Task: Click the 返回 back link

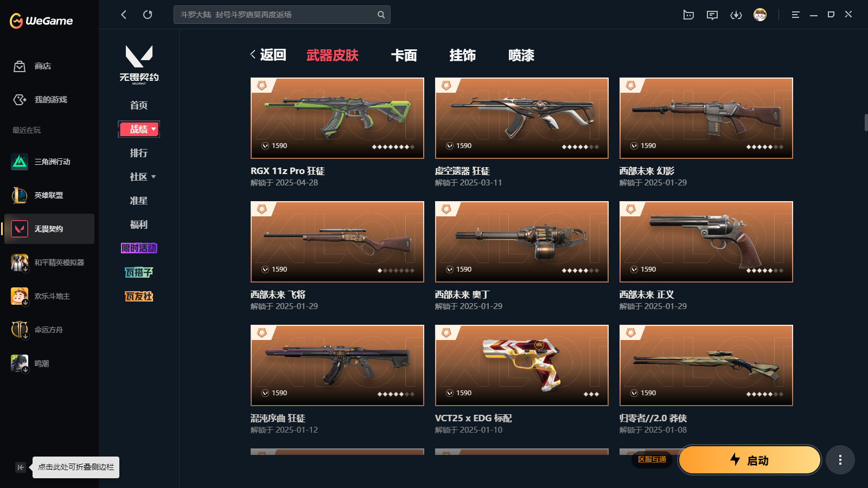Action: coord(268,55)
